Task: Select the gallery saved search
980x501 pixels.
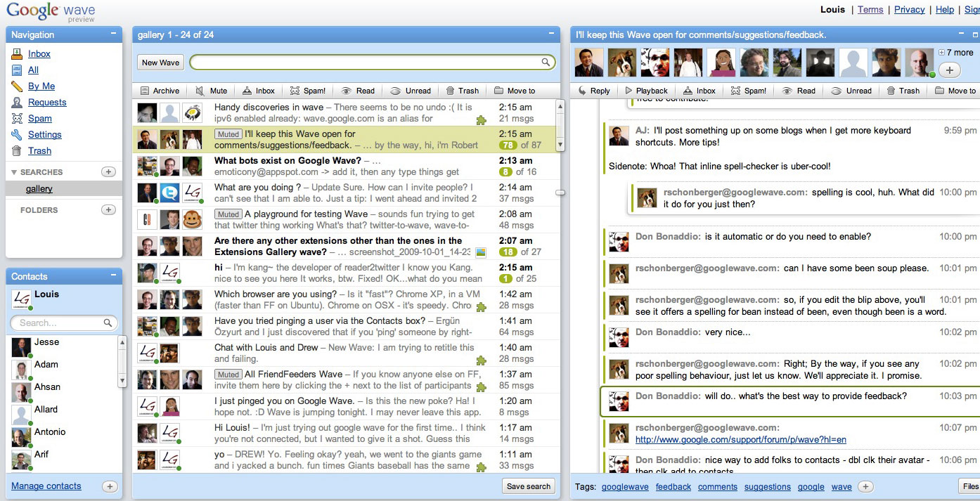Action: tap(39, 188)
